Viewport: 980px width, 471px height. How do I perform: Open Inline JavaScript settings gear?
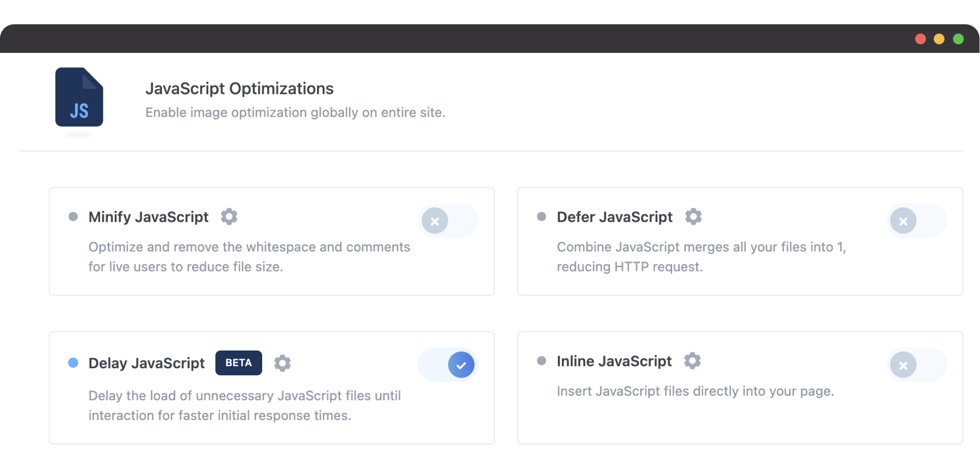pyautogui.click(x=692, y=361)
